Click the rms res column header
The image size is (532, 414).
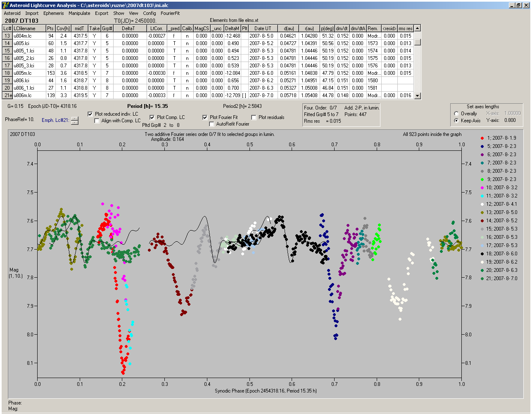406,29
